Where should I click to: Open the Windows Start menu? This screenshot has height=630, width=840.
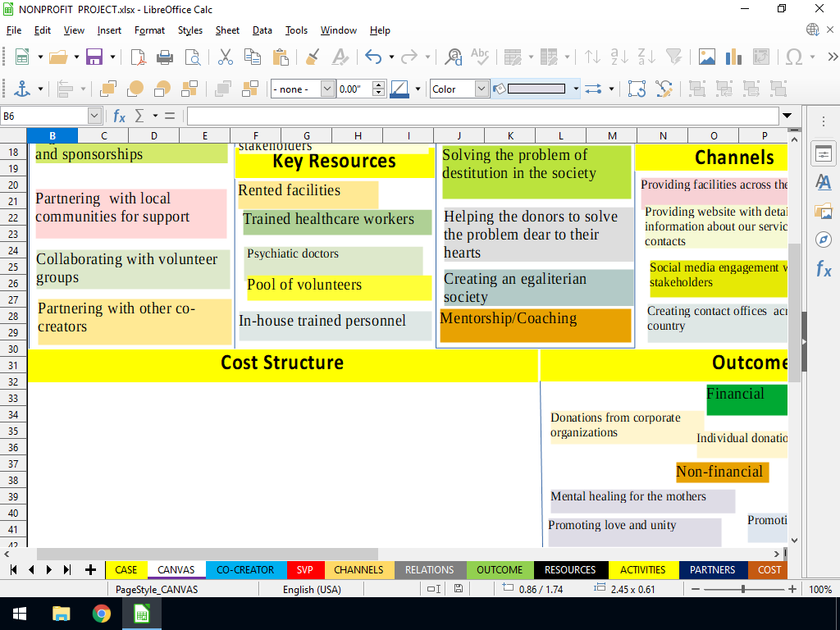(20, 614)
